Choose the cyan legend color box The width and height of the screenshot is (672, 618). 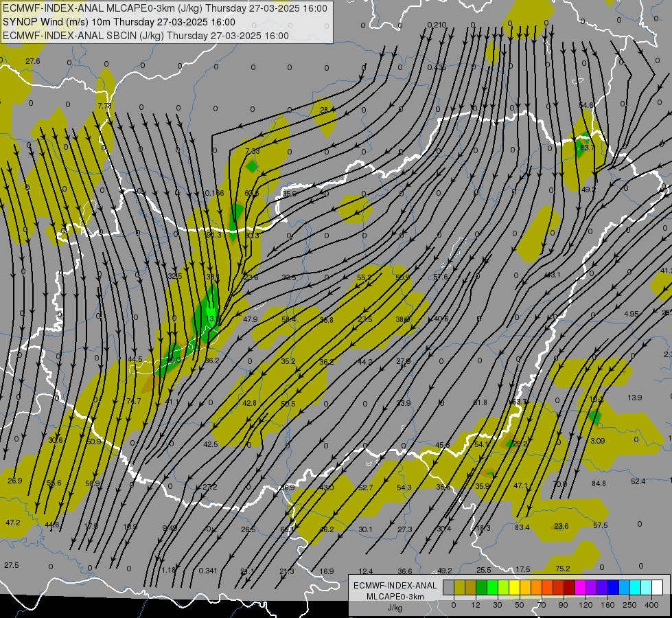635,588
